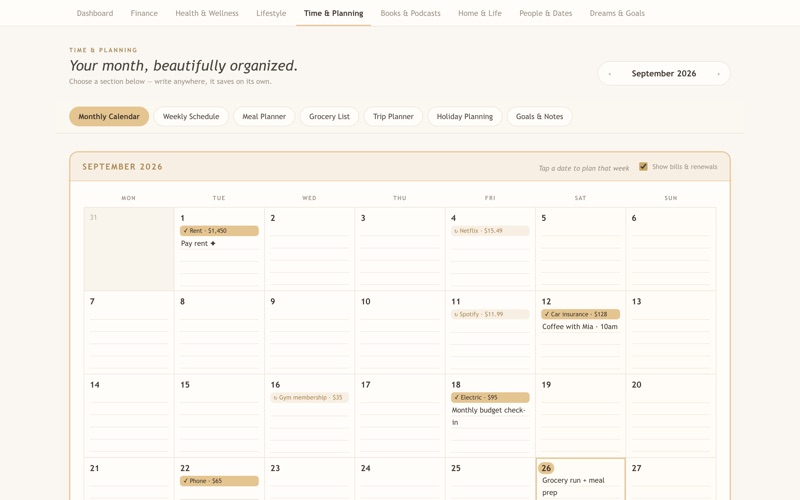Go to previous month arrow
Screen dimensions: 800x500
point(610,74)
